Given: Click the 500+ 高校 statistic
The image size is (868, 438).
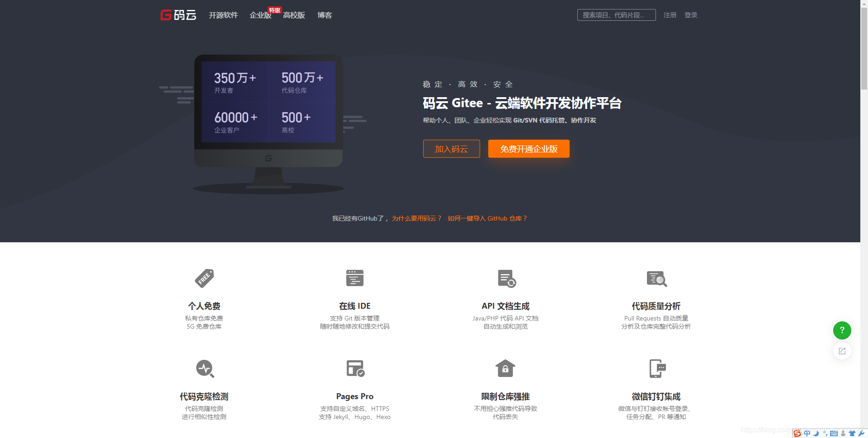Looking at the screenshot, I should [x=296, y=122].
